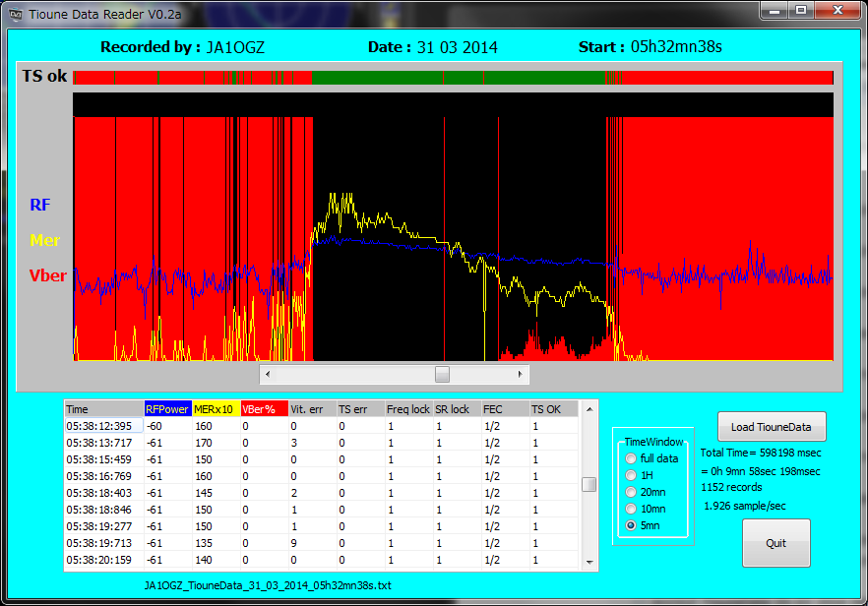Click the blue RFPower column header
Viewport: 868px width, 606px height.
coord(167,409)
